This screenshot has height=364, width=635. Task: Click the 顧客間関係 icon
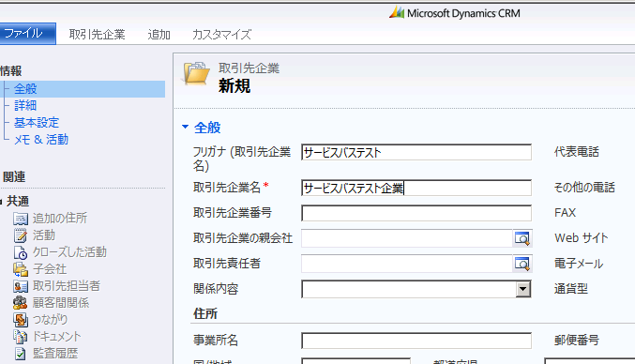(x=21, y=303)
